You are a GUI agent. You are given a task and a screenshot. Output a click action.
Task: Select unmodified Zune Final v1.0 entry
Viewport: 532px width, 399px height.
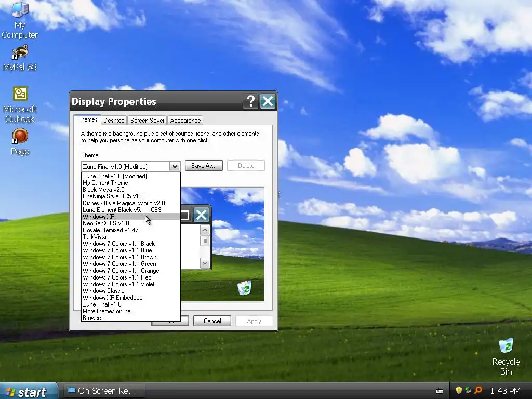(130, 304)
